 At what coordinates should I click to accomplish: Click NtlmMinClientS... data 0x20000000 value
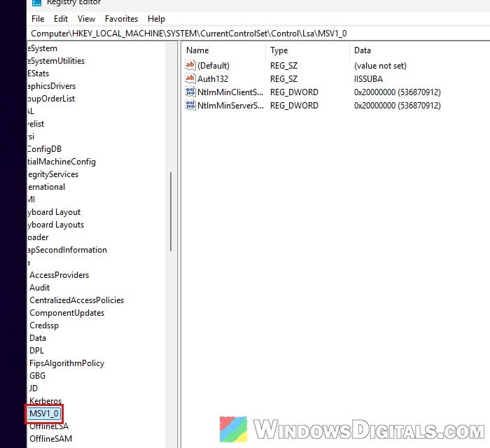pyautogui.click(x=397, y=92)
